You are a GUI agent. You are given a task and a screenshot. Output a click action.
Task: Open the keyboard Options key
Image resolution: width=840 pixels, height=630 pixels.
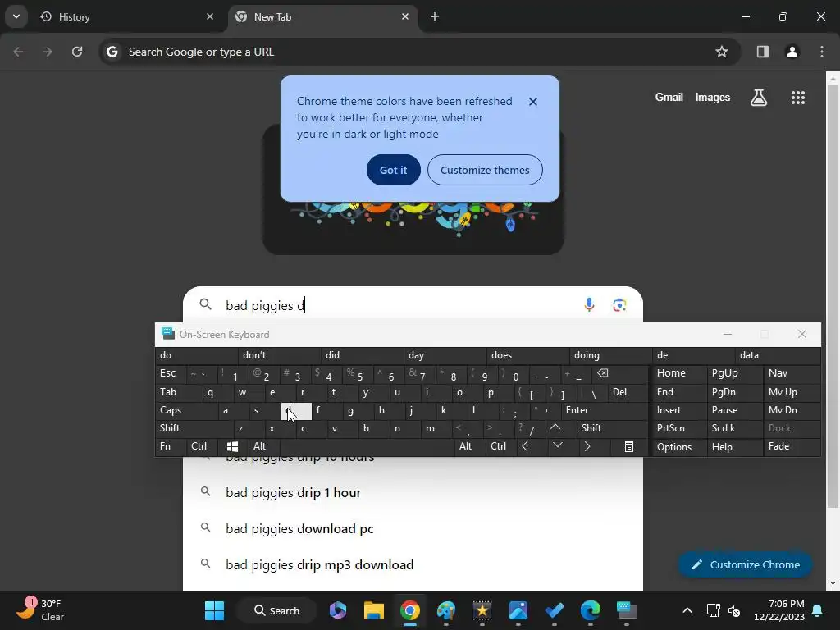[x=678, y=447]
